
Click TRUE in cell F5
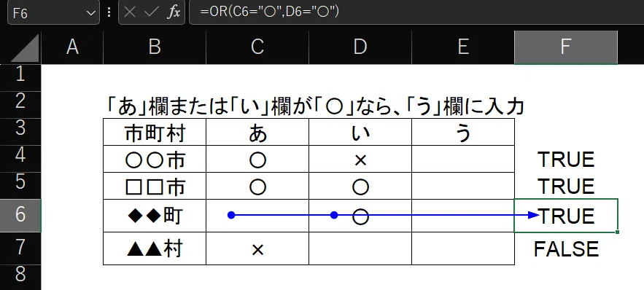pyautogui.click(x=566, y=187)
